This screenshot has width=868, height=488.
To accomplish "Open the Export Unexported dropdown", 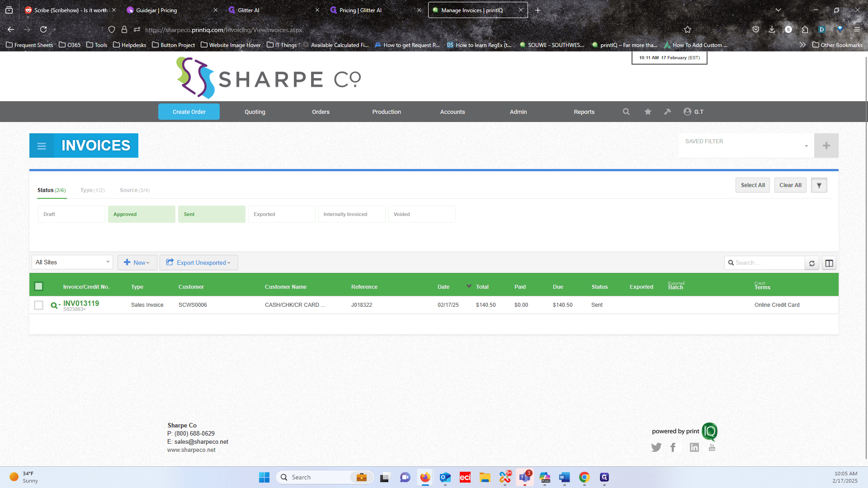I will [199, 263].
